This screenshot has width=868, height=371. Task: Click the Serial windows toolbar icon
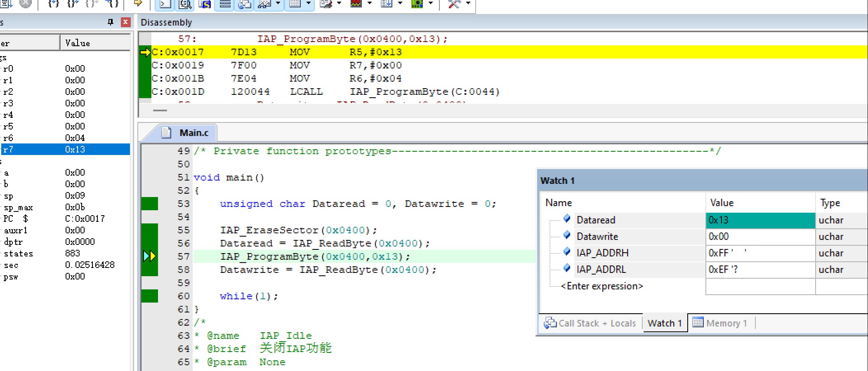tap(326, 4)
